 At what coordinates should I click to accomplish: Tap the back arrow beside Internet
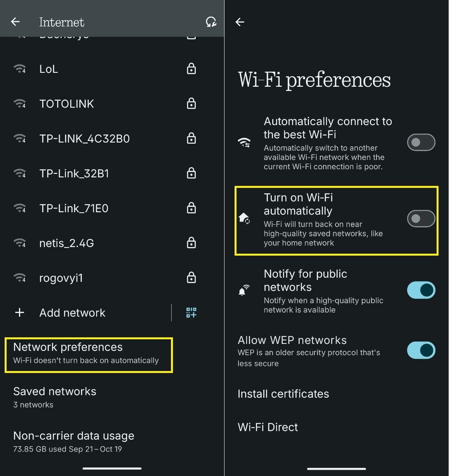[x=16, y=22]
